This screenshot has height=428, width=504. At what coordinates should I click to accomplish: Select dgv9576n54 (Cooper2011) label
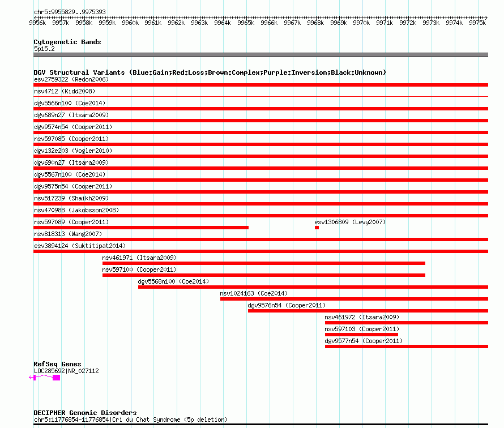(x=287, y=305)
